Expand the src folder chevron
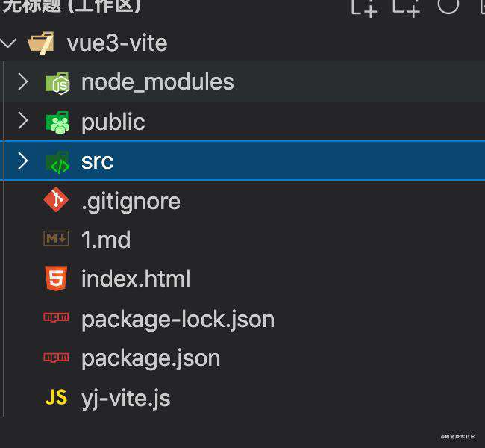Screen dimensions: 485x448 tap(22, 161)
